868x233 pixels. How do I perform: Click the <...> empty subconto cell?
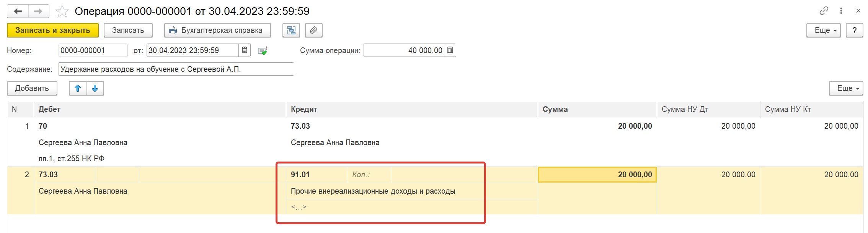click(x=299, y=207)
